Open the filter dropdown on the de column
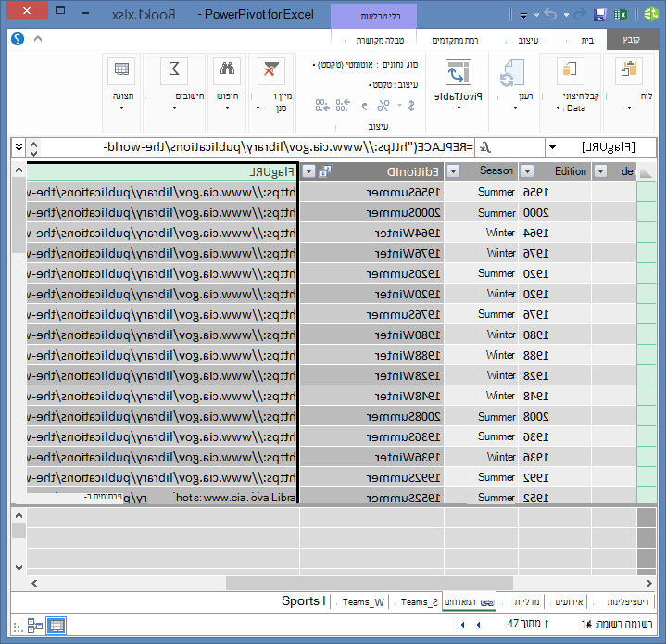This screenshot has height=644, width=666. click(600, 171)
